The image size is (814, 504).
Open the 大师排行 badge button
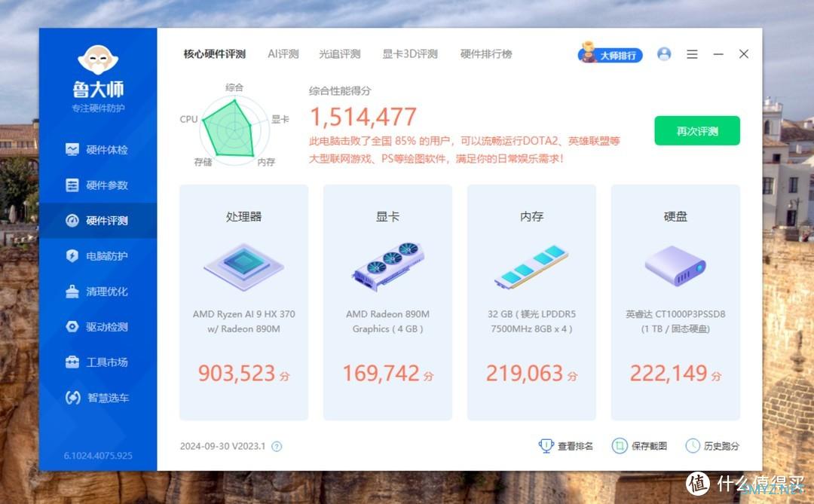(610, 53)
